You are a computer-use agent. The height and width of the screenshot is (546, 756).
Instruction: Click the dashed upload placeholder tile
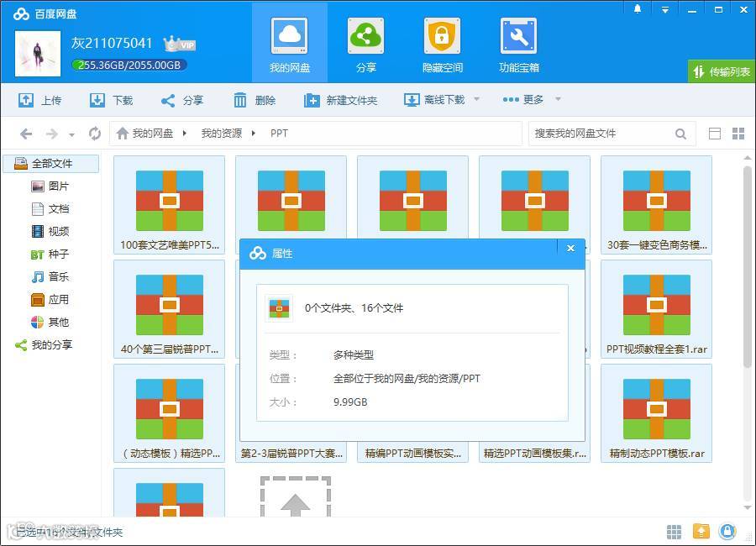pos(296,496)
